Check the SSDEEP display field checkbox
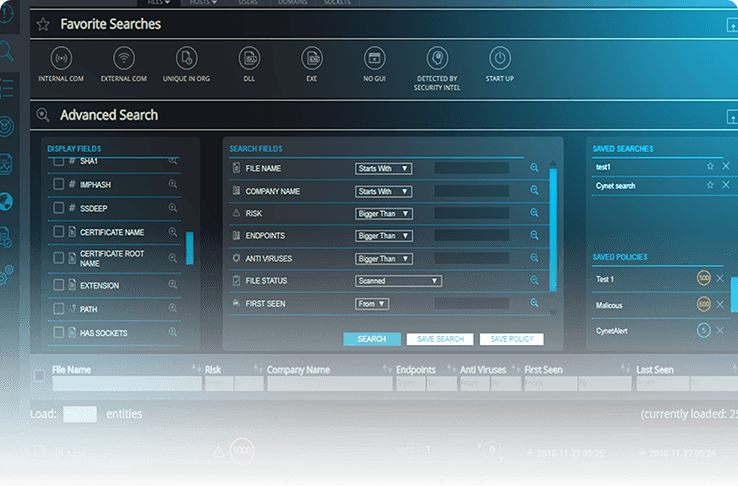This screenshot has height=486, width=738. 58,208
